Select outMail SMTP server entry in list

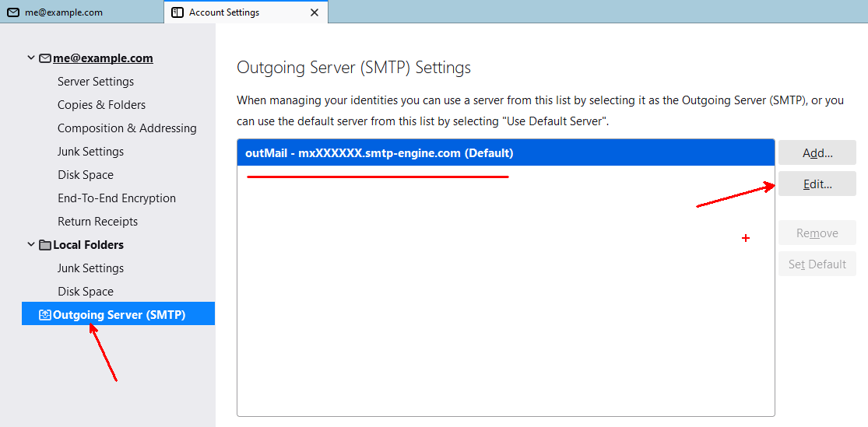coord(379,153)
